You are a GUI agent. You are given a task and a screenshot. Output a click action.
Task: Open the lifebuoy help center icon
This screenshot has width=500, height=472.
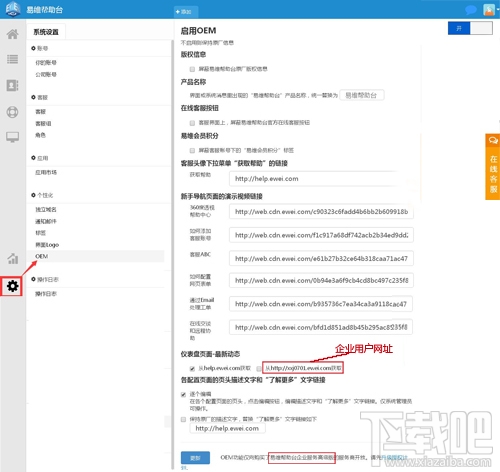[x=13, y=112]
